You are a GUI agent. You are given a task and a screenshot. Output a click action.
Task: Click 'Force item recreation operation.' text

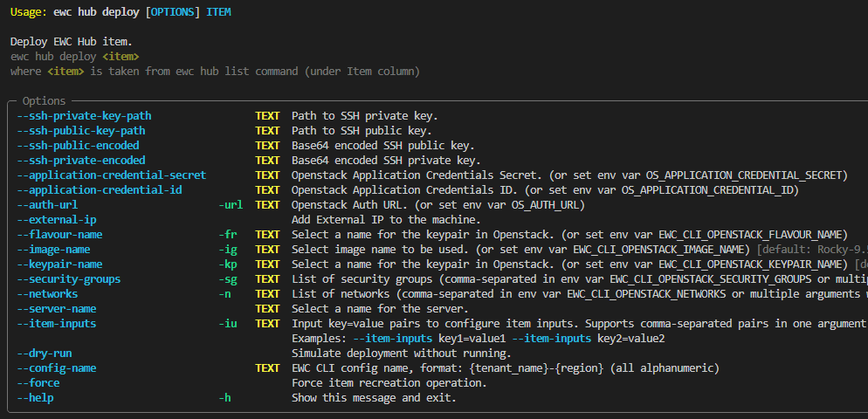point(389,383)
